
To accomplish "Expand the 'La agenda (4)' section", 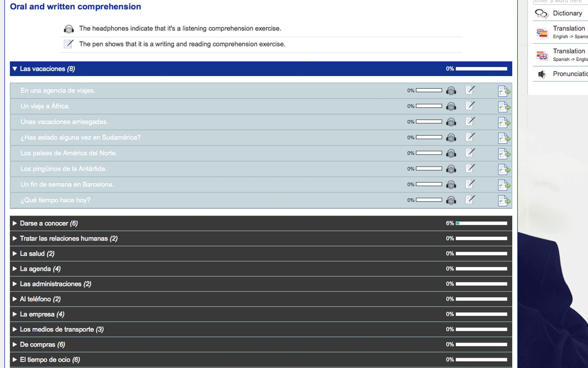I will pos(261,269).
